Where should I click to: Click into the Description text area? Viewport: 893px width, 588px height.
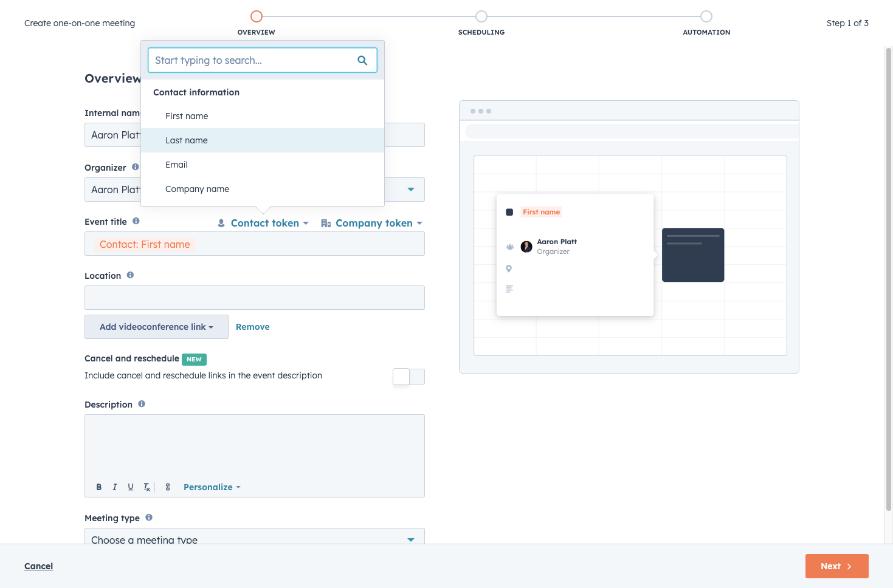[255, 446]
